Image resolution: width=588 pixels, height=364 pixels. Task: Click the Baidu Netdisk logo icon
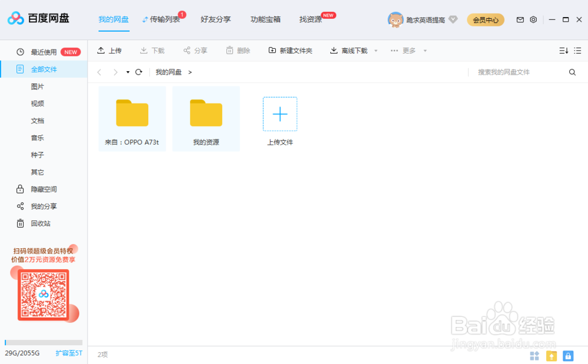pyautogui.click(x=16, y=18)
